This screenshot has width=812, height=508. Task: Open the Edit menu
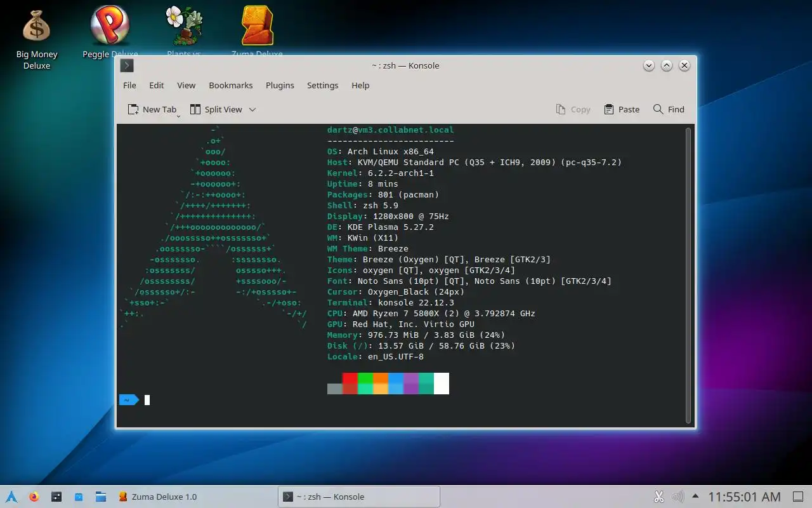[157, 85]
